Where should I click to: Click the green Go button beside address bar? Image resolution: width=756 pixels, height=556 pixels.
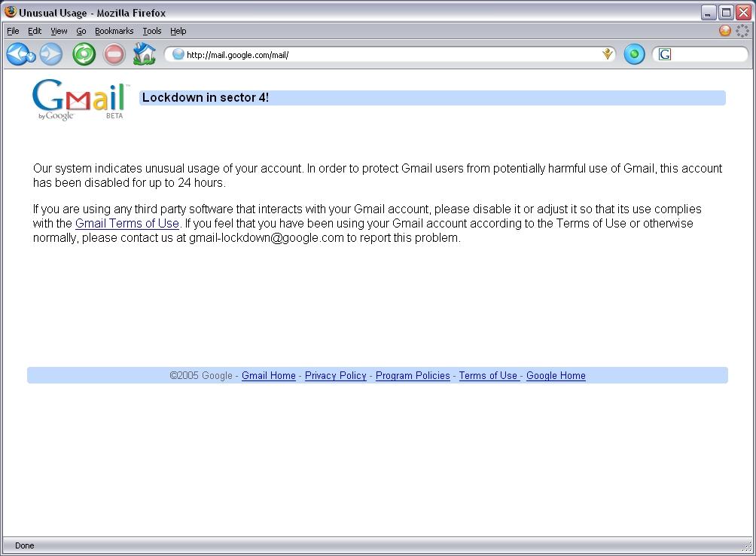pyautogui.click(x=635, y=54)
